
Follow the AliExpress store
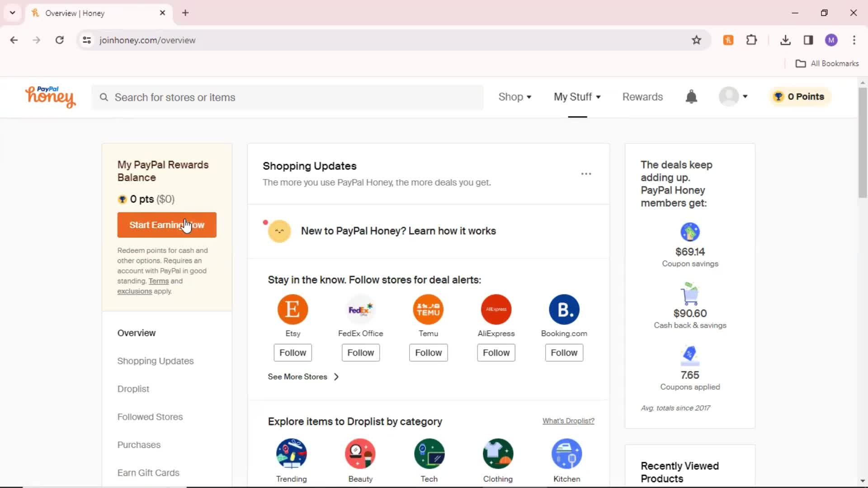point(496,353)
